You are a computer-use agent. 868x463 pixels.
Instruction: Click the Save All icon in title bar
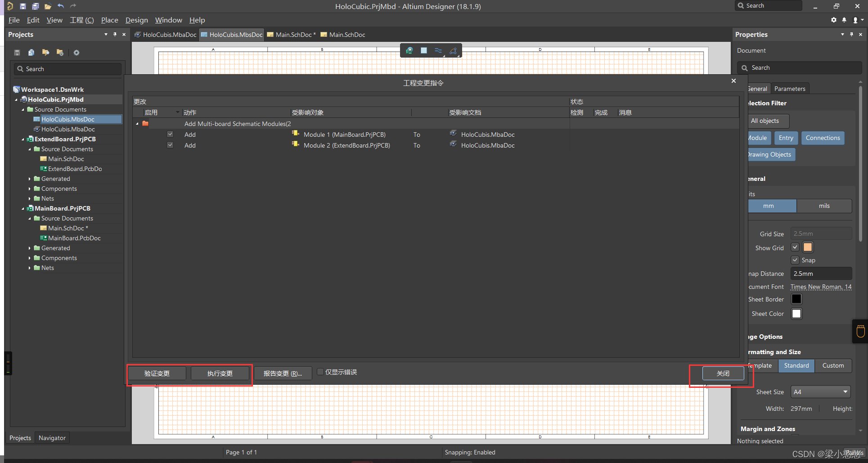pyautogui.click(x=35, y=6)
